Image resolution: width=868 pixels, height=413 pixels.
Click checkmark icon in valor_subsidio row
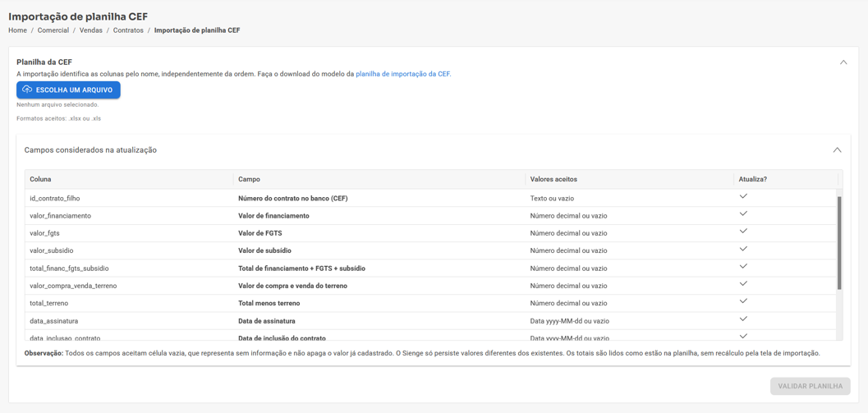743,248
